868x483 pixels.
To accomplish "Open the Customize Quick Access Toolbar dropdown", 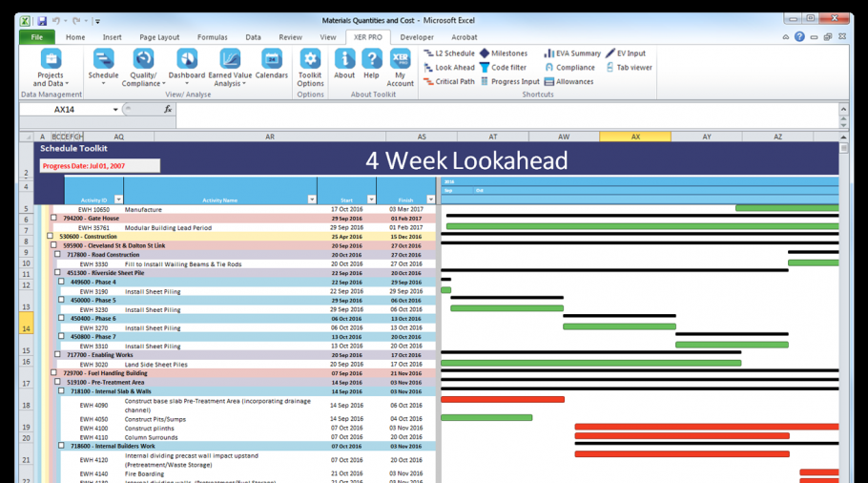I will coord(97,22).
